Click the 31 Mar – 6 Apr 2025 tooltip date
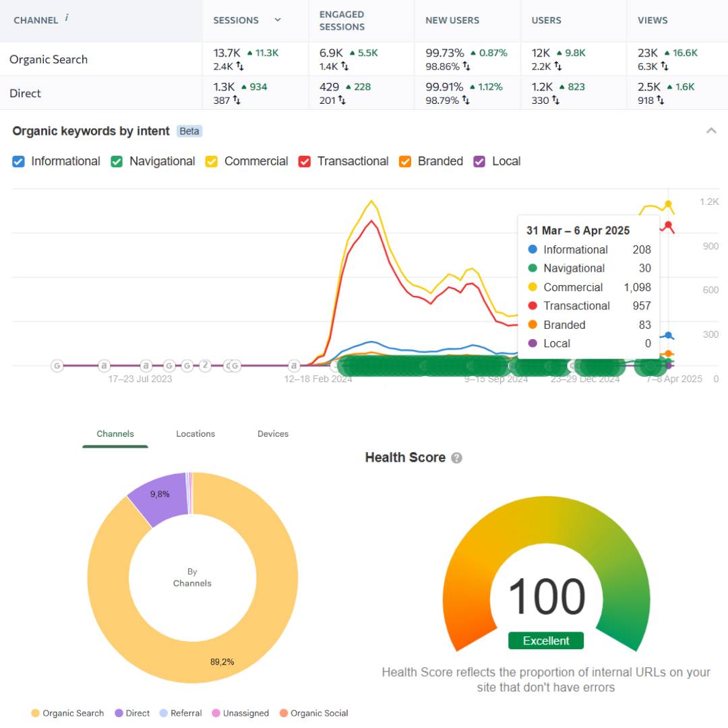728x728 pixels. click(578, 231)
